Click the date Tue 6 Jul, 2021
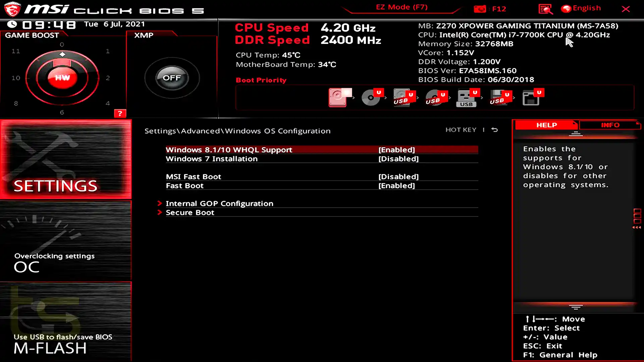The image size is (644, 362). [x=114, y=24]
